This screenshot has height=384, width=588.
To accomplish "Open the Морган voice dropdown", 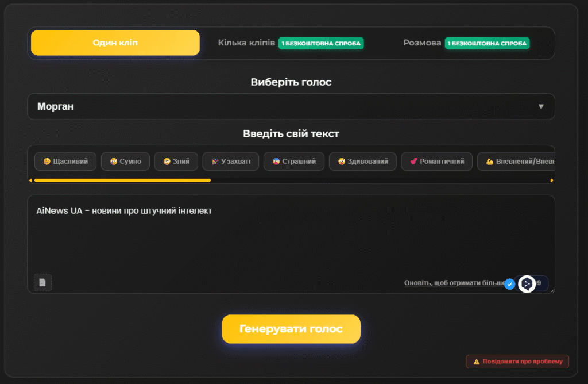I will (291, 106).
